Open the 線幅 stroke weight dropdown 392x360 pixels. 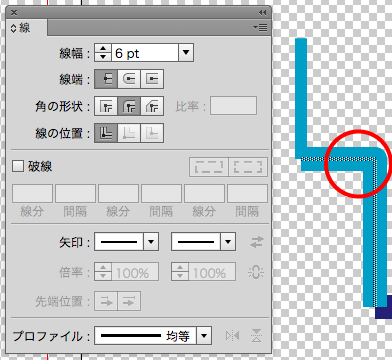click(x=186, y=52)
